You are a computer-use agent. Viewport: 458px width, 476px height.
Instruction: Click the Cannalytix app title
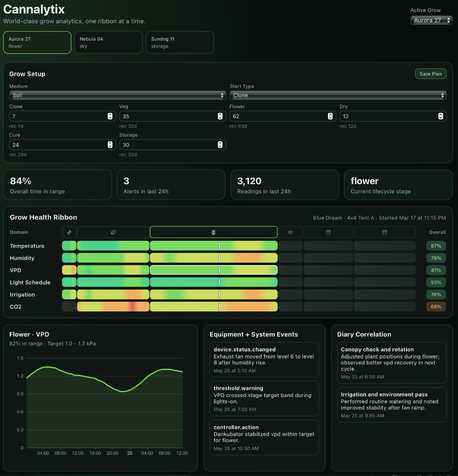click(34, 9)
